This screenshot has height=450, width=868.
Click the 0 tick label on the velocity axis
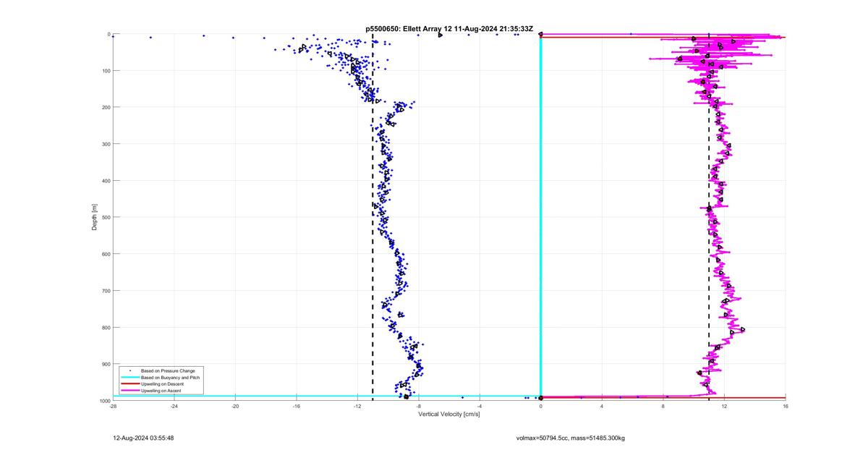pos(540,406)
